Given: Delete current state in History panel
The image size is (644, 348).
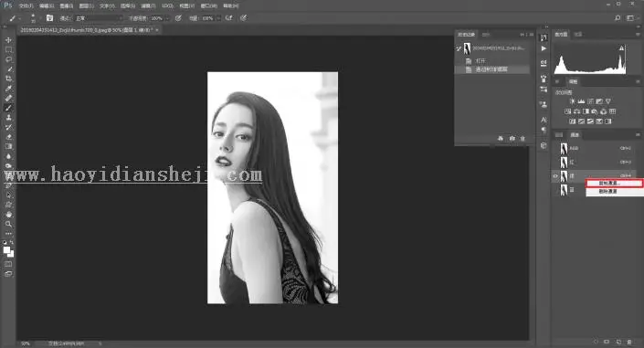Looking at the screenshot, I should (x=523, y=139).
